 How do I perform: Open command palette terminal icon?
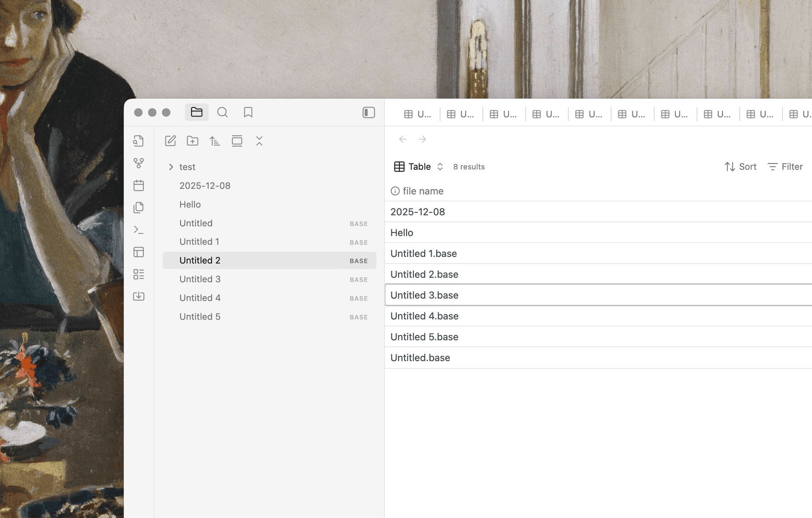point(138,230)
